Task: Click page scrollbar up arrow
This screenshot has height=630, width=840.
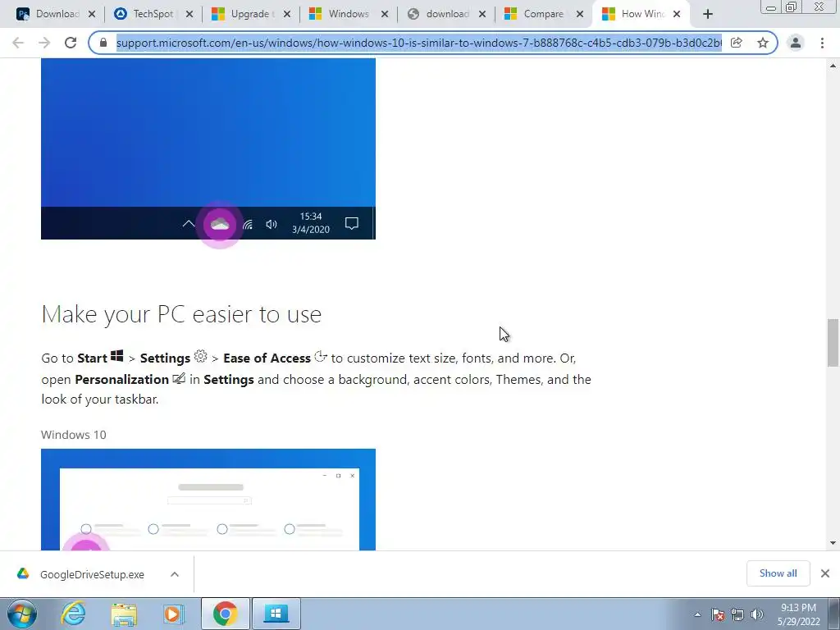Action: point(833,66)
